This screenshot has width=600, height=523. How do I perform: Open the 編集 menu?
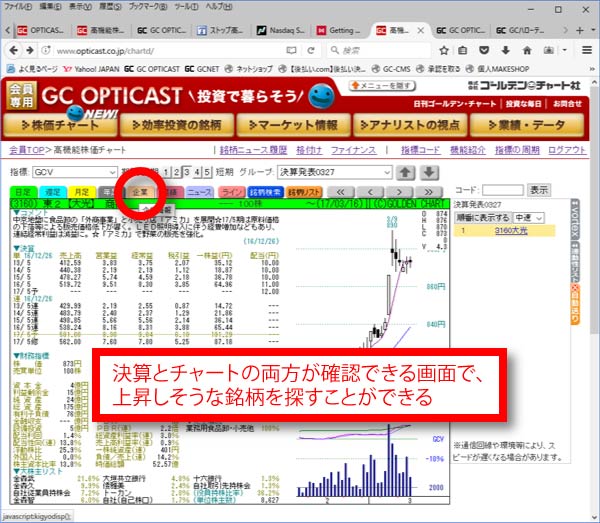pyautogui.click(x=50, y=7)
